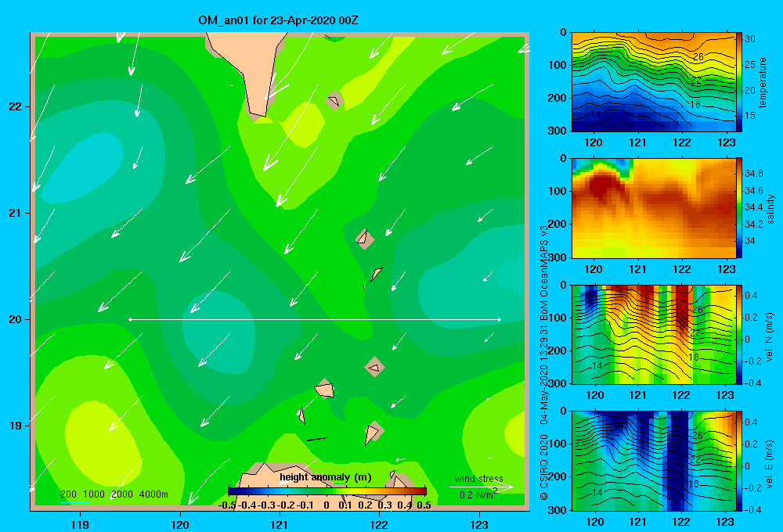
Task: Click the vel. N color scale bar
Action: 739,334
